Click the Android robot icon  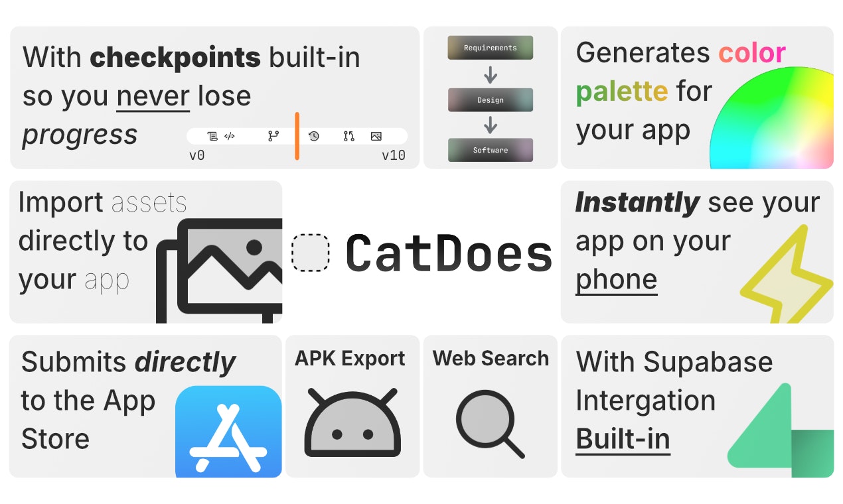(x=352, y=423)
